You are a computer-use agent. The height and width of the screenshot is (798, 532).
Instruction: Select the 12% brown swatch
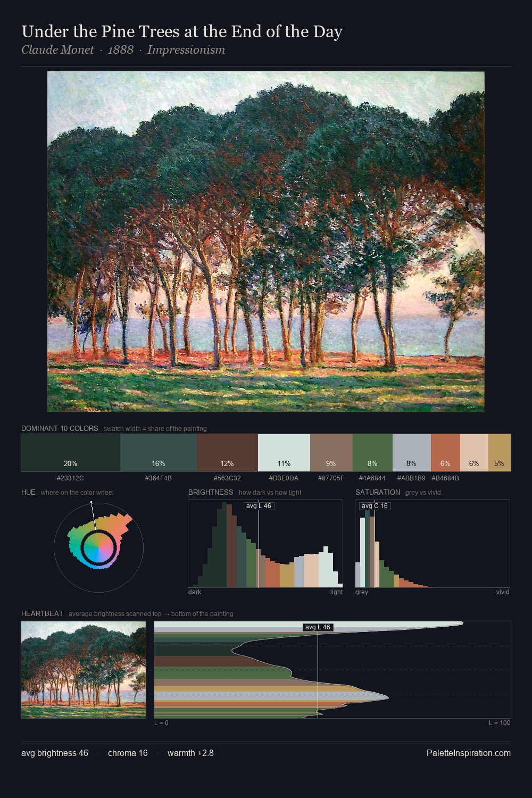click(227, 453)
